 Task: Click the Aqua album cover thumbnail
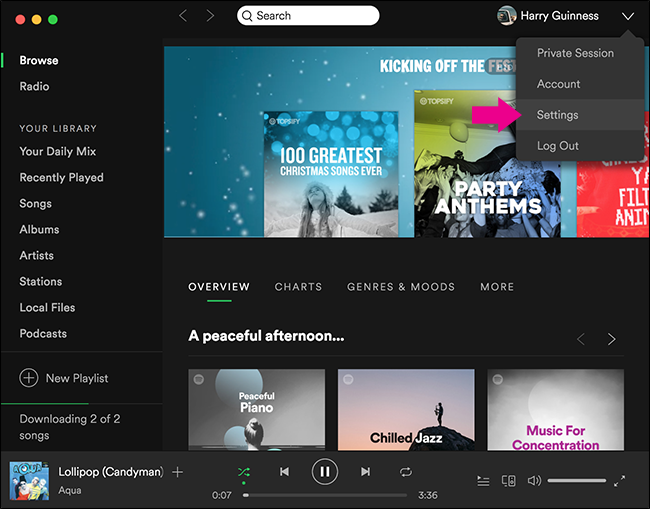pyautogui.click(x=29, y=481)
